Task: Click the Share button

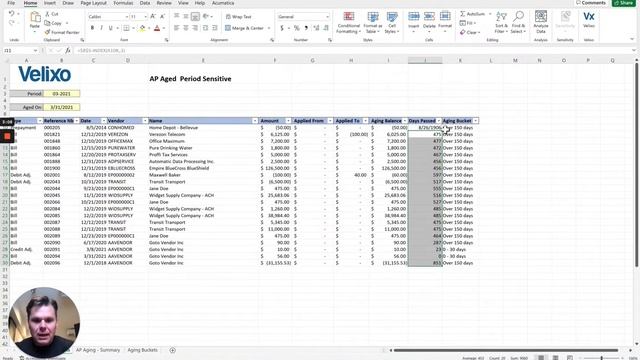Action: coord(624,3)
